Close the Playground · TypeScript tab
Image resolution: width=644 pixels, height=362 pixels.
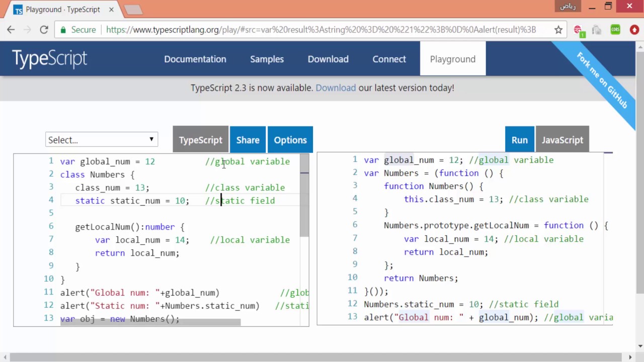pos(111,10)
